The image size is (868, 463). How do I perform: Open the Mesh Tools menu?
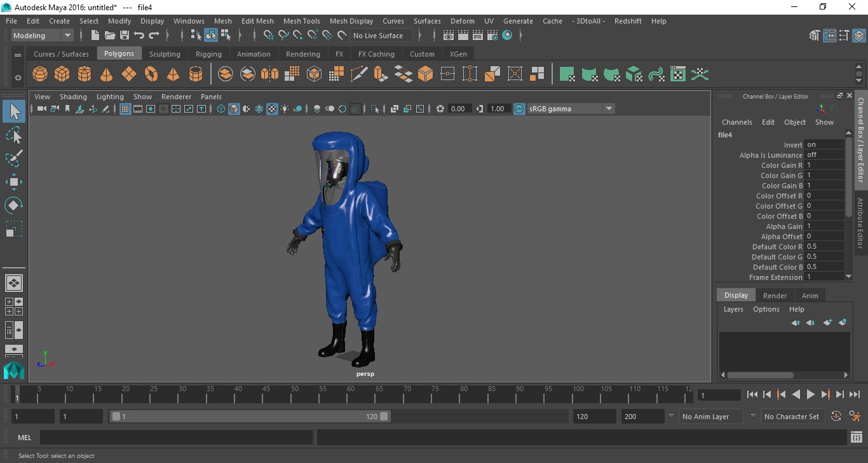pyautogui.click(x=301, y=21)
